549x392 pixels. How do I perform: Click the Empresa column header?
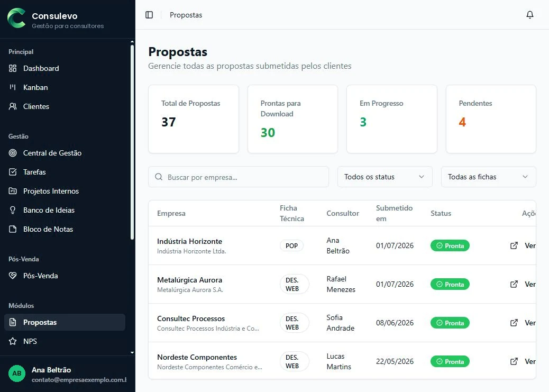pos(171,213)
